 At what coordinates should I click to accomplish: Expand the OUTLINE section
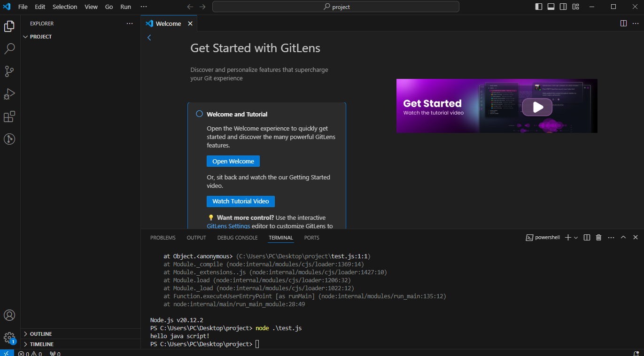tap(81, 334)
